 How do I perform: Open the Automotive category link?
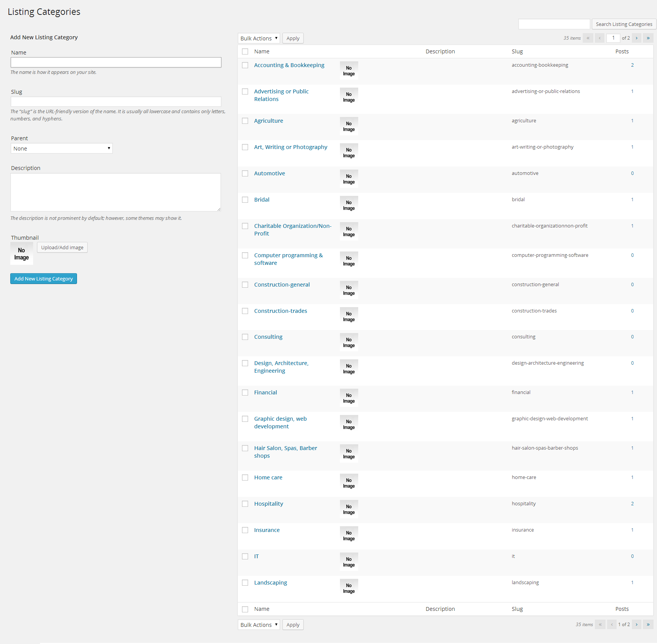pos(269,173)
